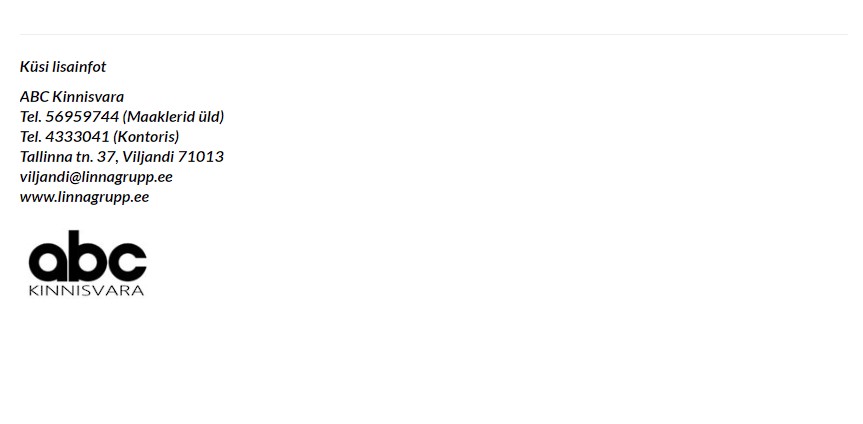Viewport: 863px width, 424px height.
Task: Click the "Tallinna tn. 37" street address
Action: pos(69,156)
